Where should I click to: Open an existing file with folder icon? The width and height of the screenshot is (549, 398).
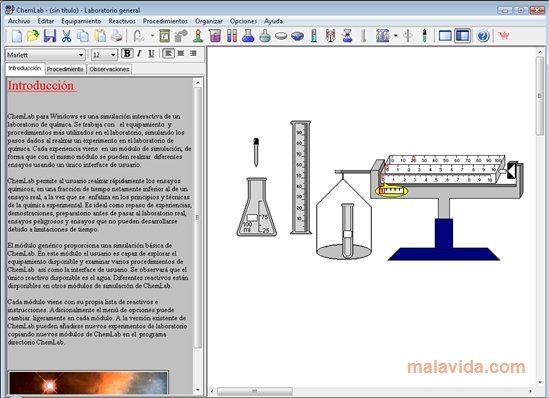[33, 36]
